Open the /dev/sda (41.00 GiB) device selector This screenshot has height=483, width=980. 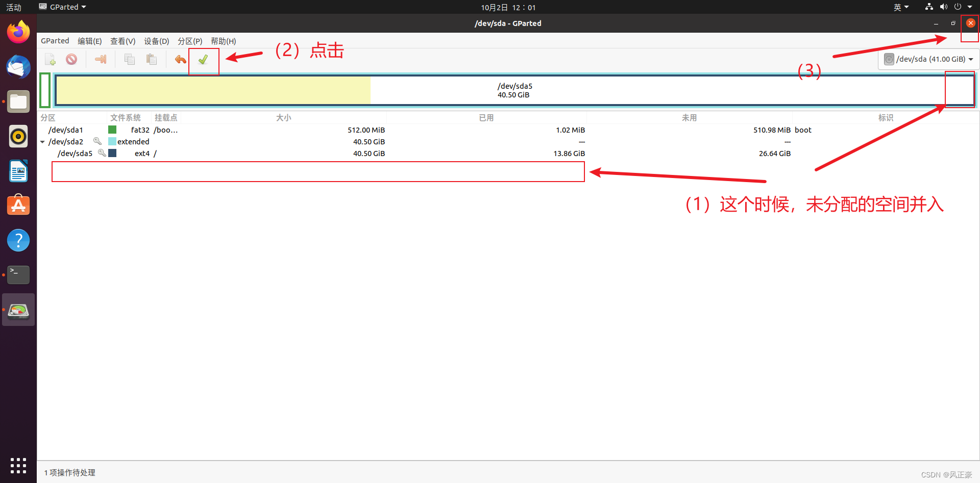(928, 59)
